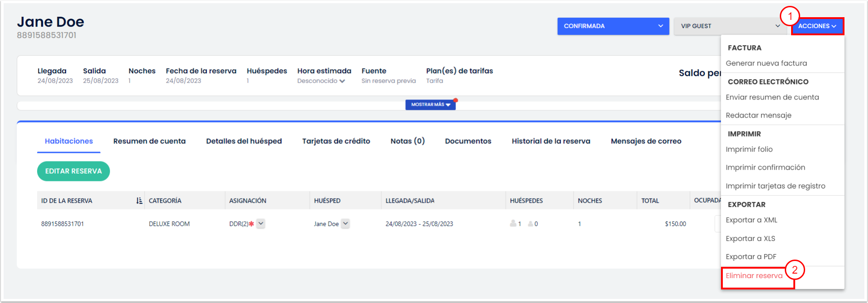Switch to Resumen de cuenta tab
The image size is (868, 303).
(149, 141)
